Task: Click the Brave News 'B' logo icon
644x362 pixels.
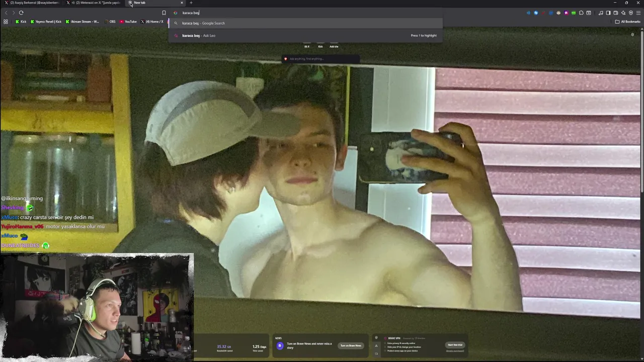Action: (x=280, y=345)
